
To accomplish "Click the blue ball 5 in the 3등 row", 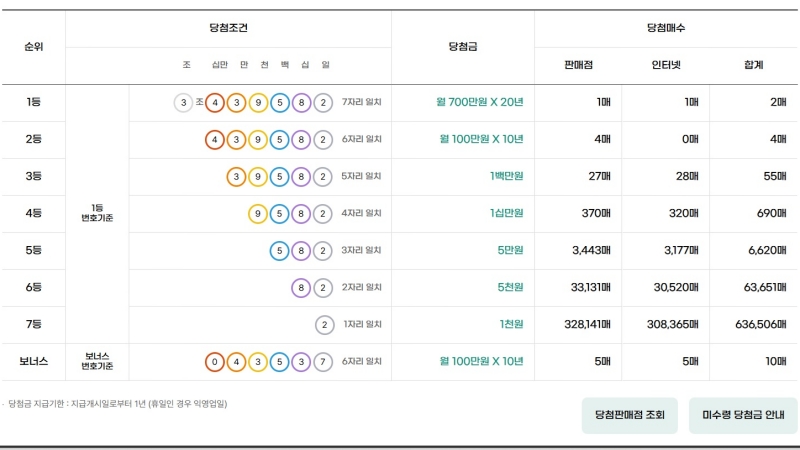I will pyautogui.click(x=280, y=177).
